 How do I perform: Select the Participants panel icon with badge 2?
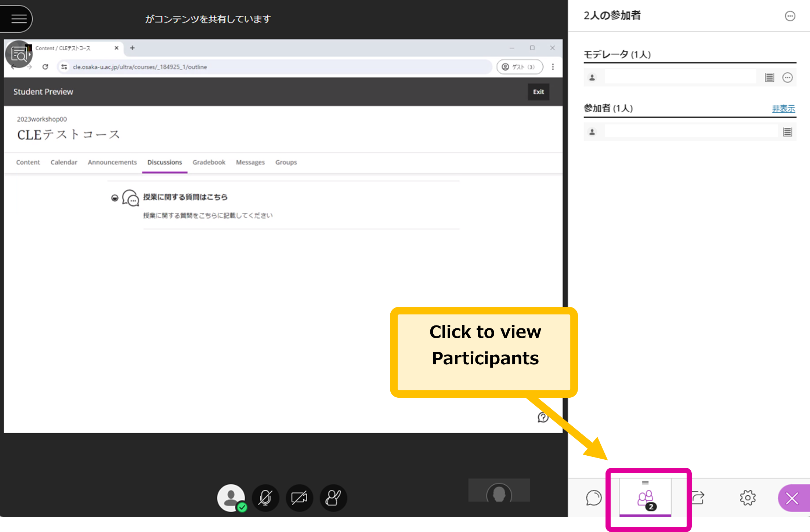click(645, 498)
